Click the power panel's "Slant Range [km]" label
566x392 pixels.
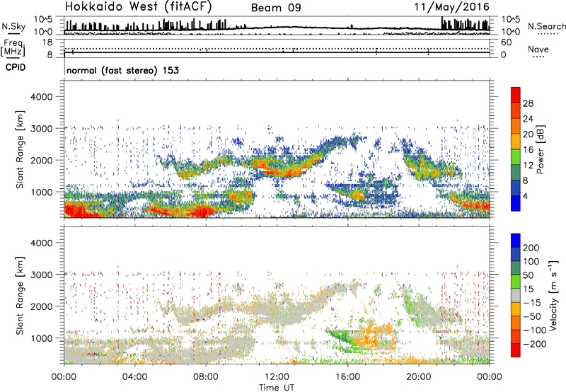click(20, 149)
